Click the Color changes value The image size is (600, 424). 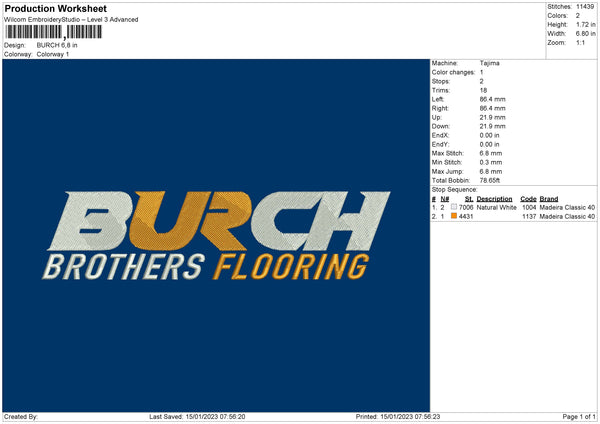pos(481,72)
